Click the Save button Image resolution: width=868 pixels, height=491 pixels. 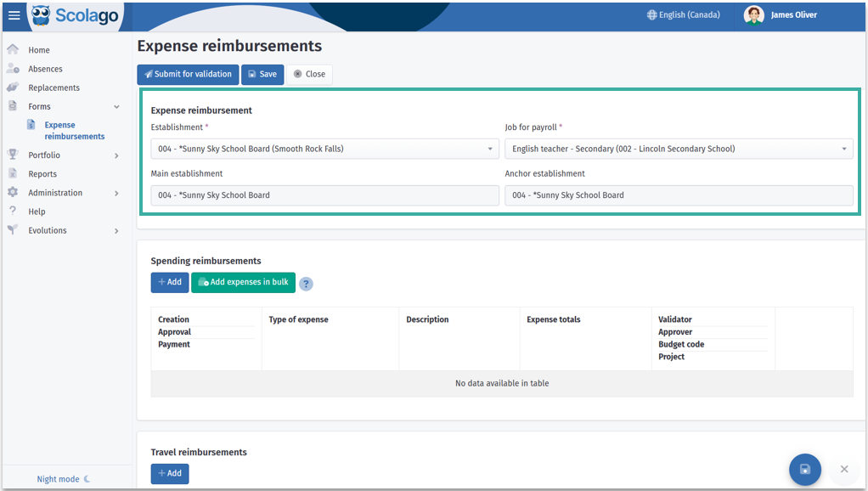coord(262,74)
